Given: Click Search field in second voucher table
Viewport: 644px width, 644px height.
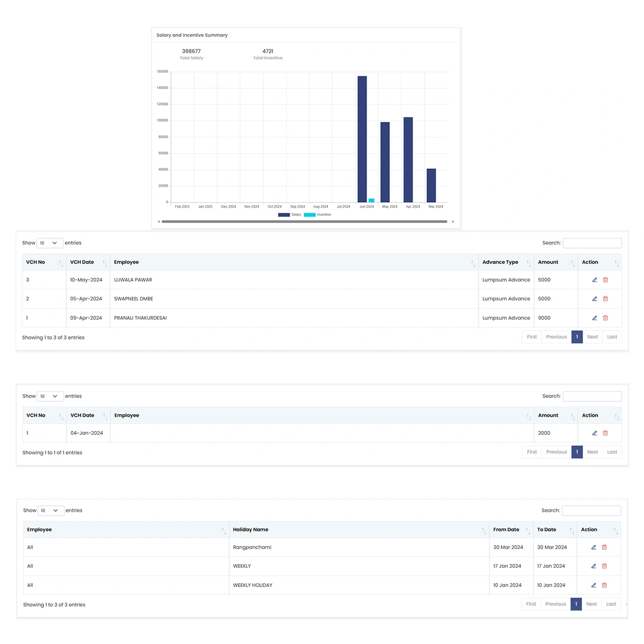Looking at the screenshot, I should coord(592,397).
